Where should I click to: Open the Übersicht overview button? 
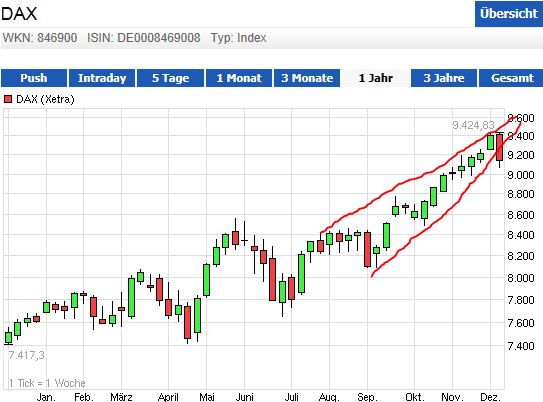509,14
